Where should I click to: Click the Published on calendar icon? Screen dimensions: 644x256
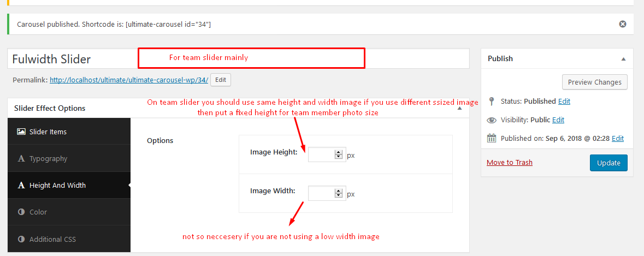tap(491, 138)
